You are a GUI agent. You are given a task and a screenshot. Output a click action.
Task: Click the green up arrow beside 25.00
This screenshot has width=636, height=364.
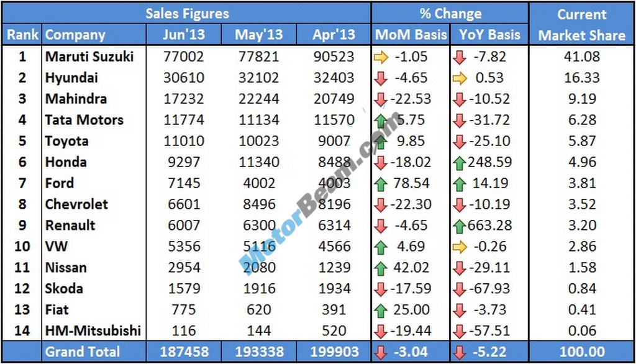click(381, 310)
